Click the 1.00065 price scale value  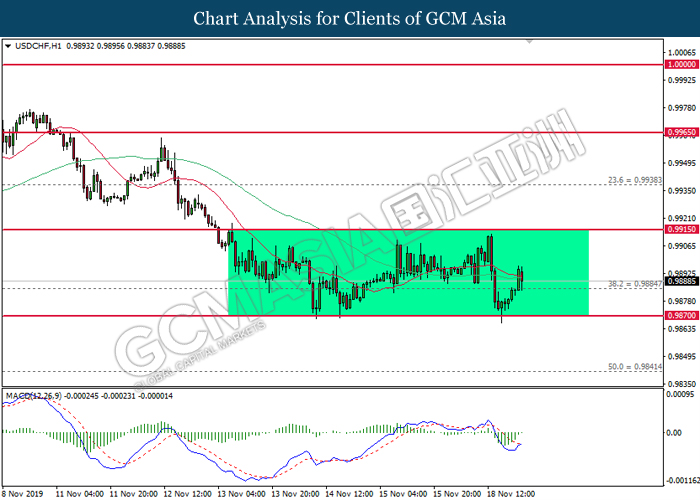(x=682, y=53)
